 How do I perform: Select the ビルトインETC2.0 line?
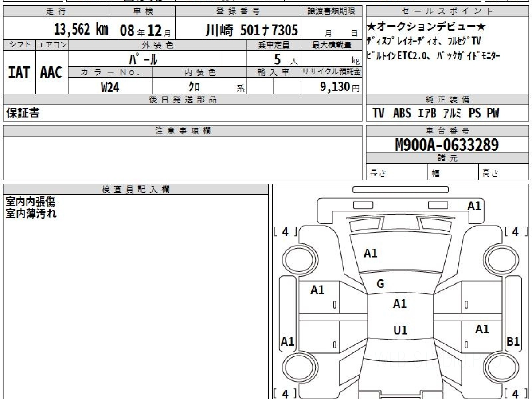434,56
